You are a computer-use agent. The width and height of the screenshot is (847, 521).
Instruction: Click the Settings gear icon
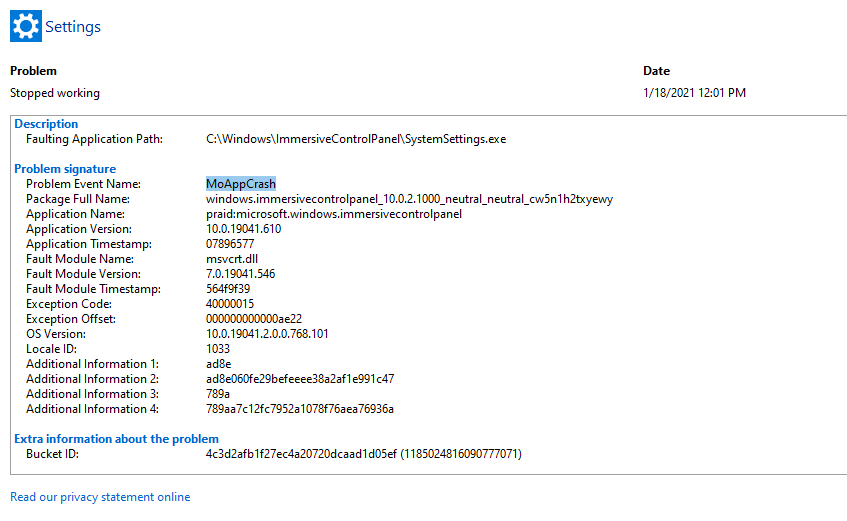pos(25,26)
